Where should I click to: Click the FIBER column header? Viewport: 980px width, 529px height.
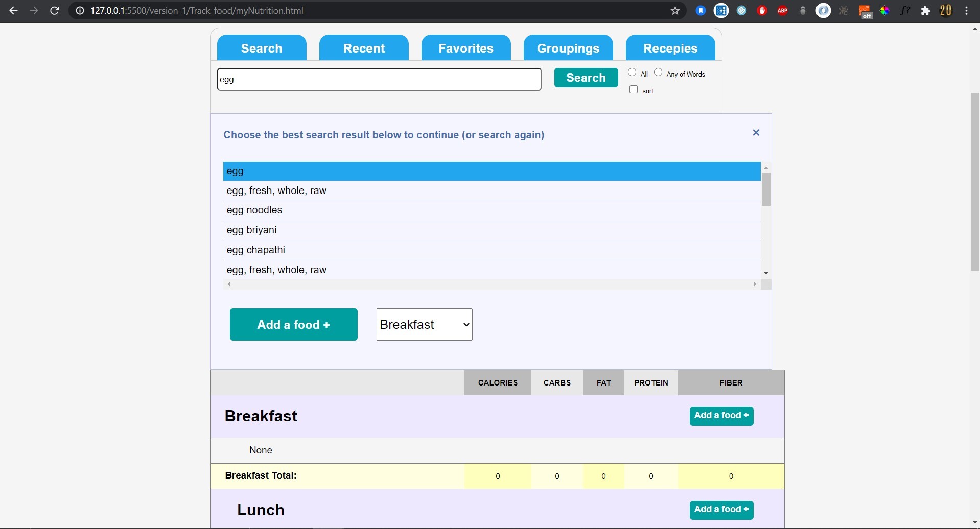[731, 383]
